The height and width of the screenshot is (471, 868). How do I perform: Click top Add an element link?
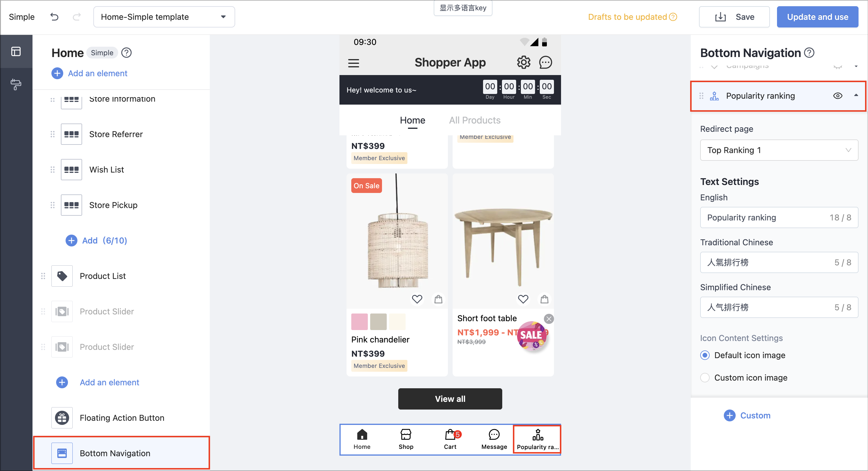89,74
